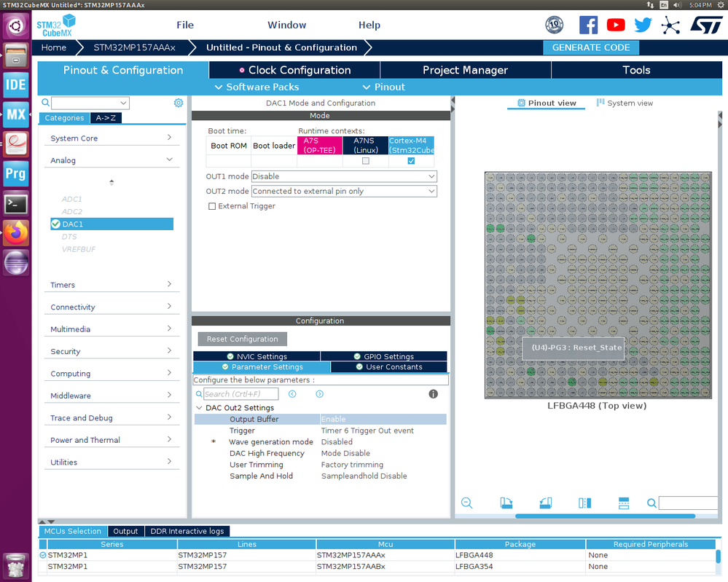Open the File menu
The image size is (728, 582).
coord(185,25)
